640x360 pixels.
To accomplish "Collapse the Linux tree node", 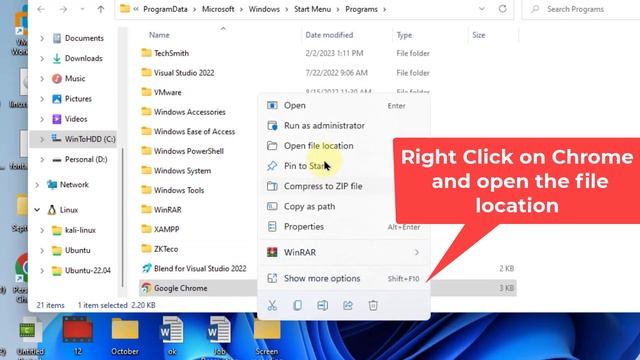I will pyautogui.click(x=37, y=210).
